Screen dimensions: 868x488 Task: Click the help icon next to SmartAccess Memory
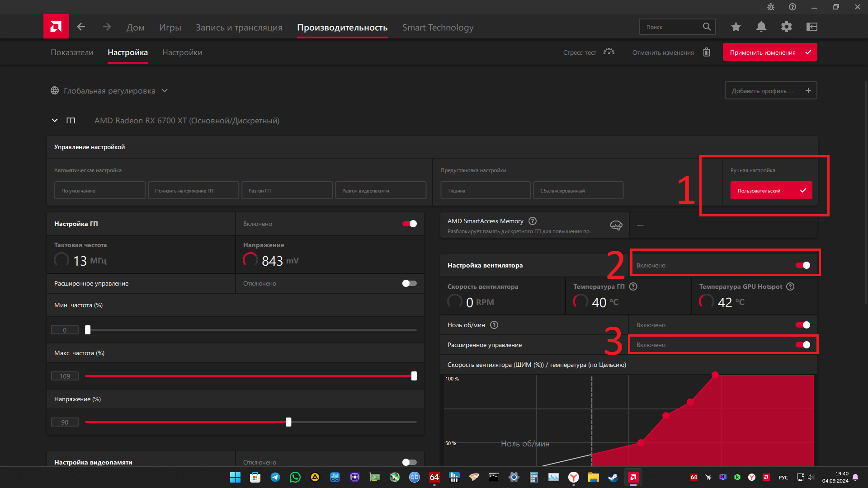533,221
